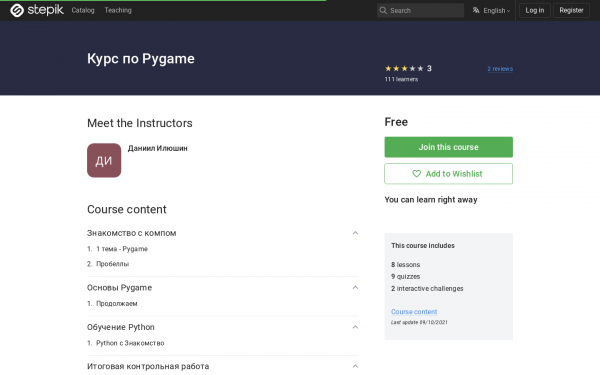Click section title Обучение Python
The height and width of the screenshot is (375, 600).
click(x=121, y=327)
